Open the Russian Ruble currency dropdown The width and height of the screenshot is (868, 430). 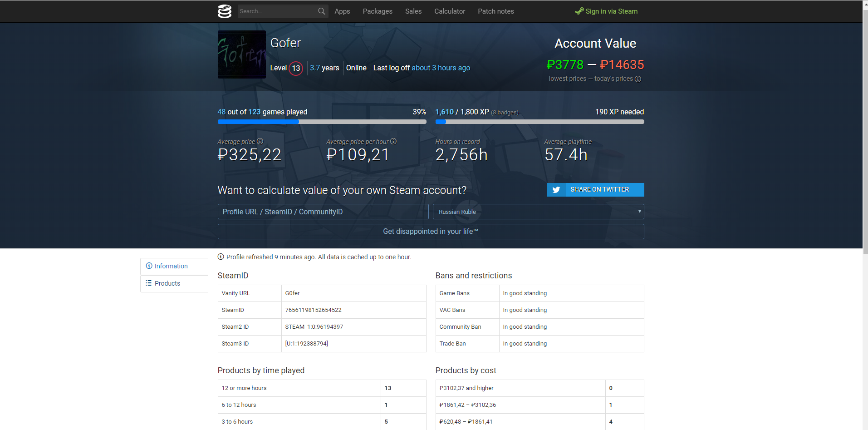[538, 212]
